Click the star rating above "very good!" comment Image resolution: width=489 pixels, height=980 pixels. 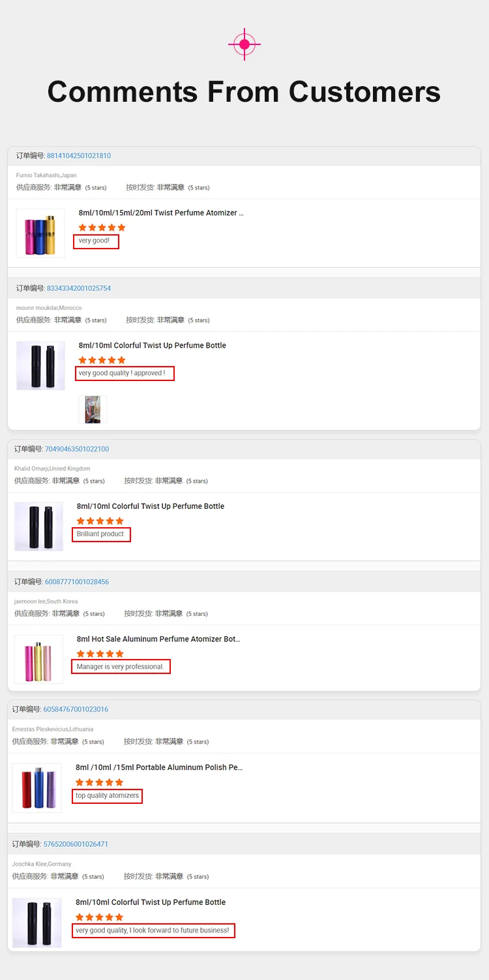102,228
